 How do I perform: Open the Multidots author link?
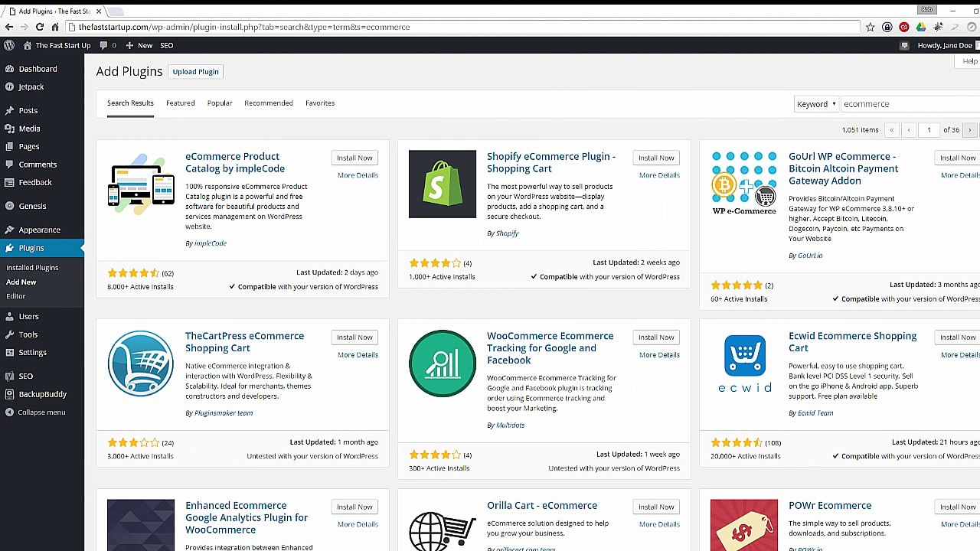pyautogui.click(x=510, y=425)
